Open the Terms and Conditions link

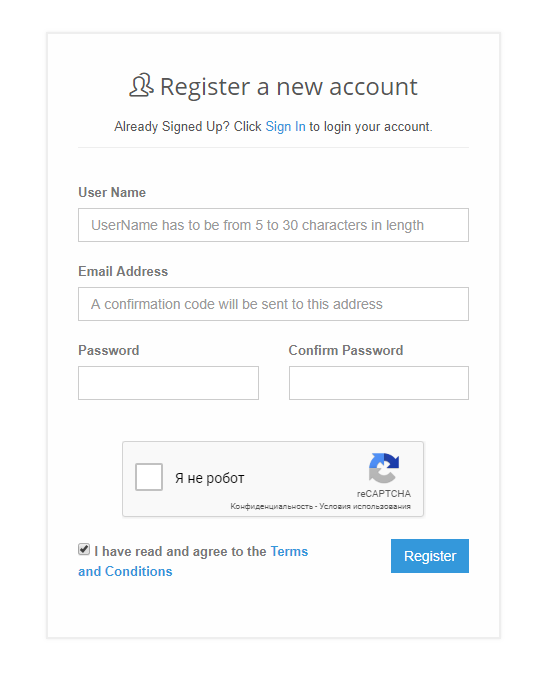point(289,551)
